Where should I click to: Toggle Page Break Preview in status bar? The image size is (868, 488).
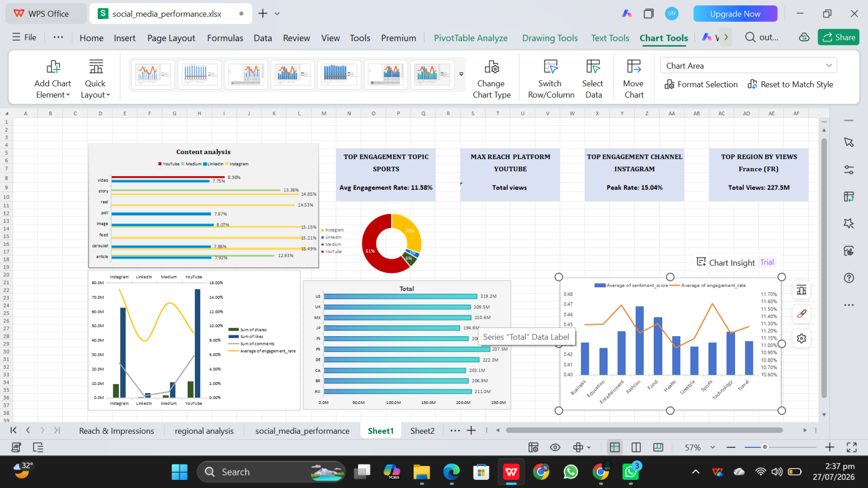coord(636,447)
